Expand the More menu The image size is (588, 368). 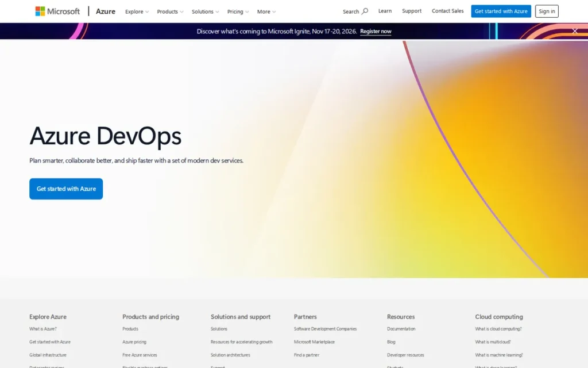266,11
